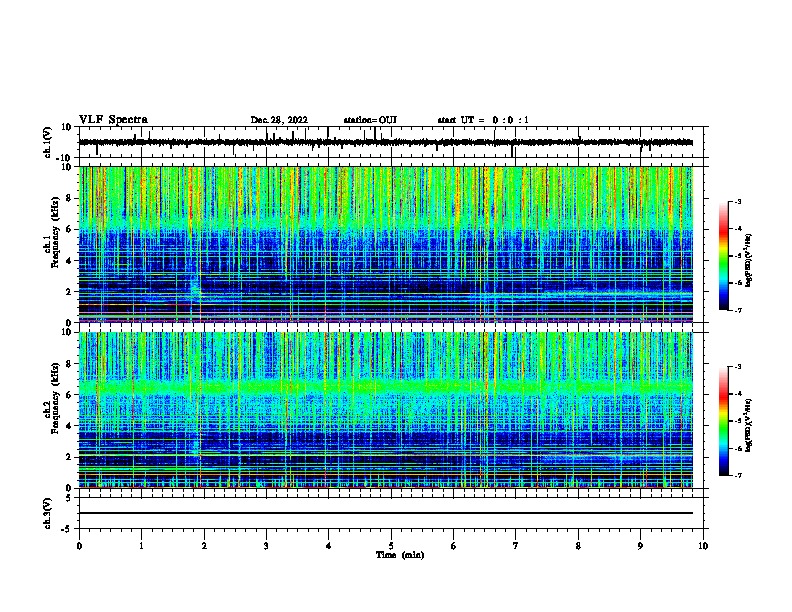Click the "6" kHz tick label of ch.2 spectrogram
This screenshot has height=612, width=792.
(69, 395)
